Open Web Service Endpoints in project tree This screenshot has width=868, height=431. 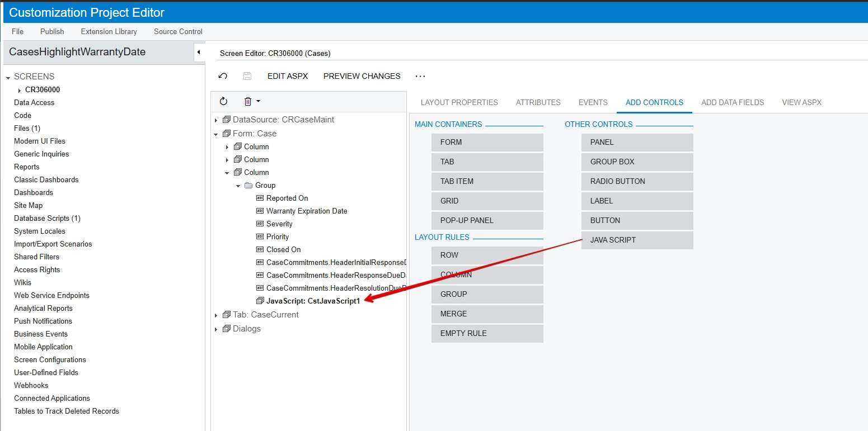(x=51, y=295)
